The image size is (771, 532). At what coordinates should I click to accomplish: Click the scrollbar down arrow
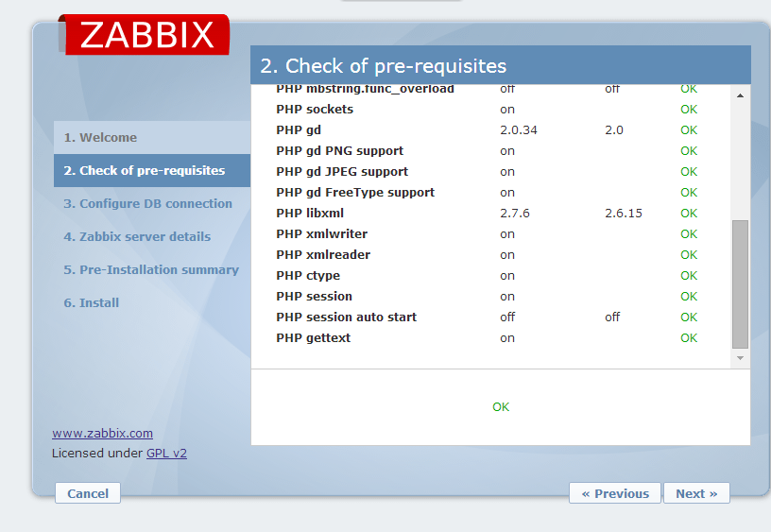pyautogui.click(x=740, y=358)
